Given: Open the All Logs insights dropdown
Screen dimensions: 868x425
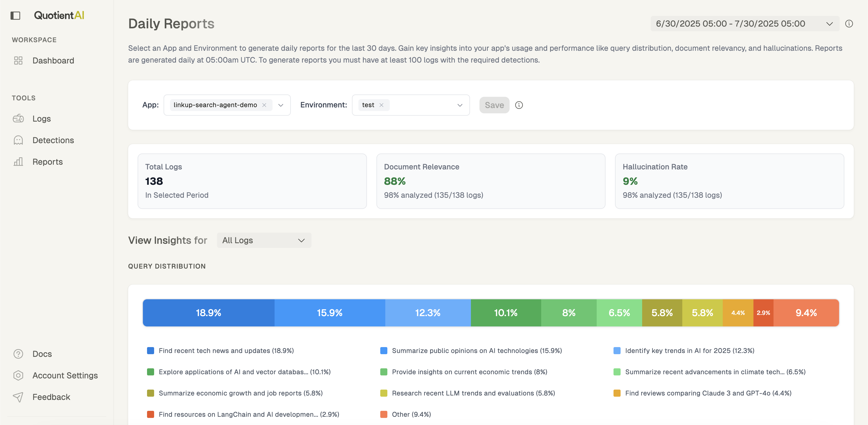Looking at the screenshot, I should (x=264, y=241).
